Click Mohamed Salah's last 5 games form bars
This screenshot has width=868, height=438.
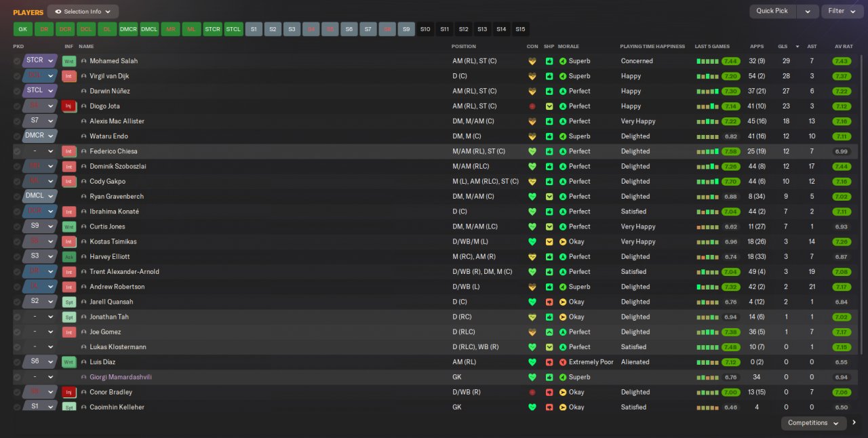pos(707,61)
